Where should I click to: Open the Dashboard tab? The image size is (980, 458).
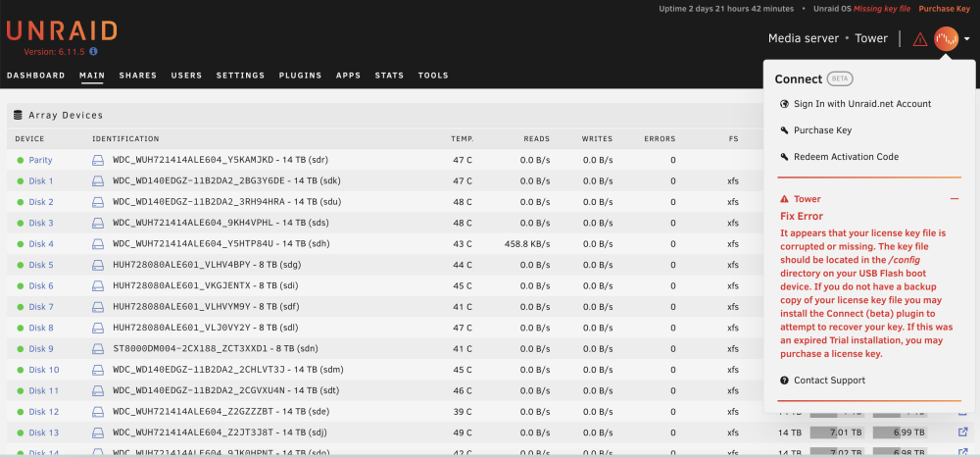(35, 76)
